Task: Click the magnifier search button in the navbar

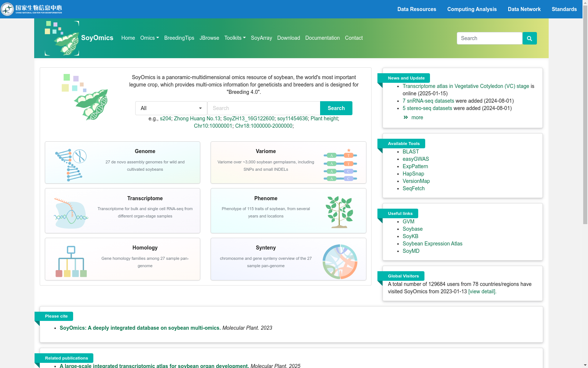Action: 530,38
